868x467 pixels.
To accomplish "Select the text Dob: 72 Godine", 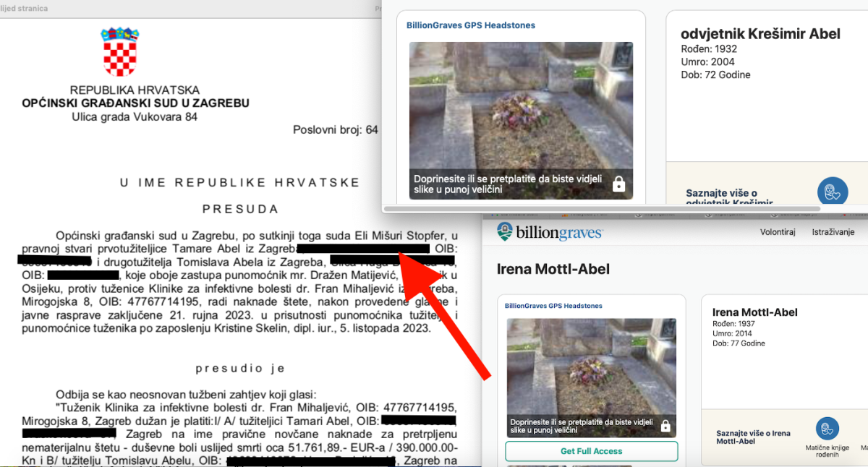I will click(x=716, y=75).
